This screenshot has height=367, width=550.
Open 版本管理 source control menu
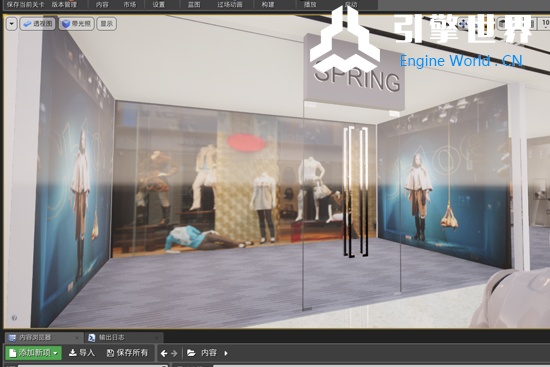tap(64, 5)
